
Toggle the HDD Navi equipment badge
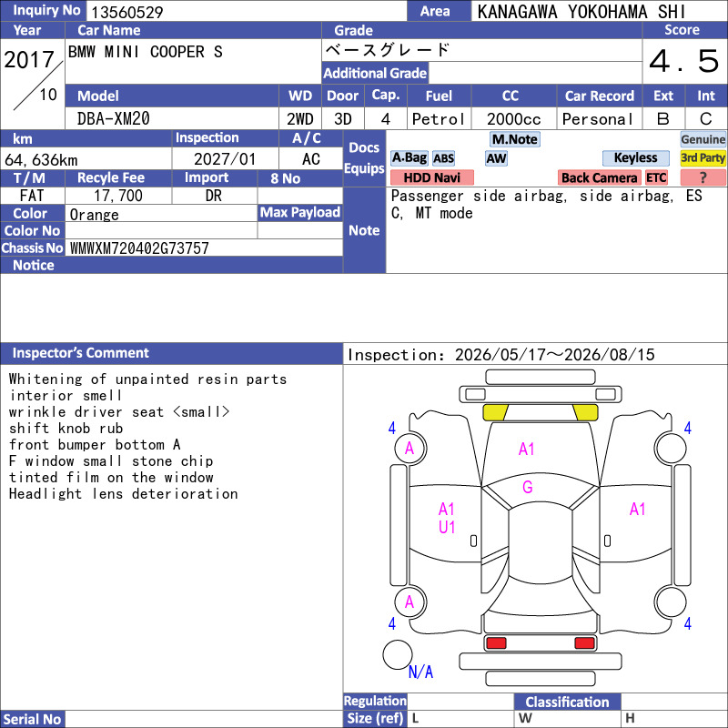tap(431, 177)
